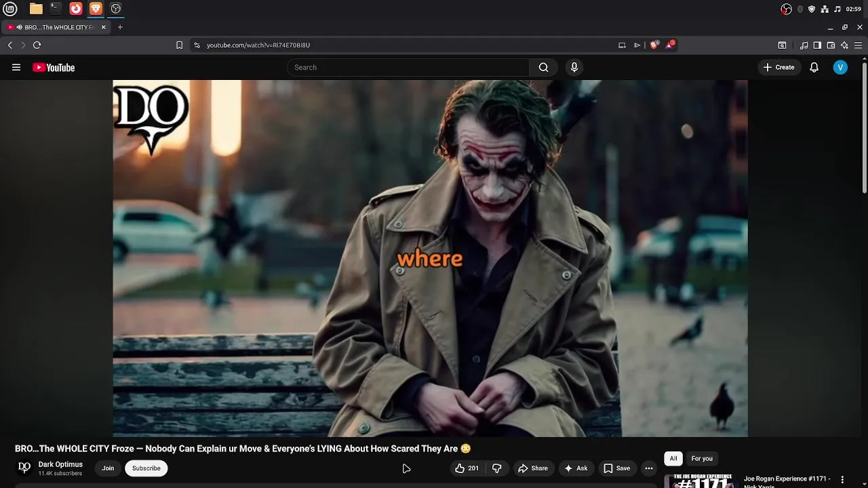This screenshot has width=868, height=488.
Task: Install the app via address bar icon
Action: point(622,45)
